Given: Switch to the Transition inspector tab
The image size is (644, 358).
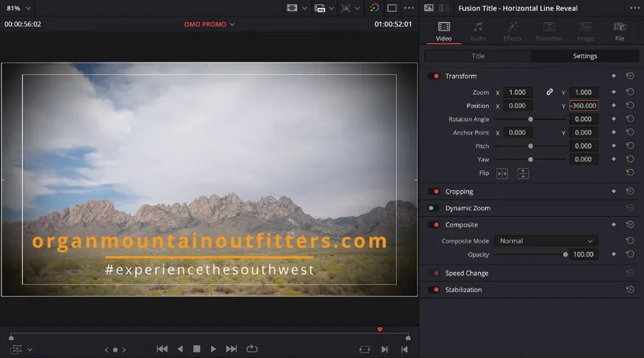Looking at the screenshot, I should coord(548,32).
